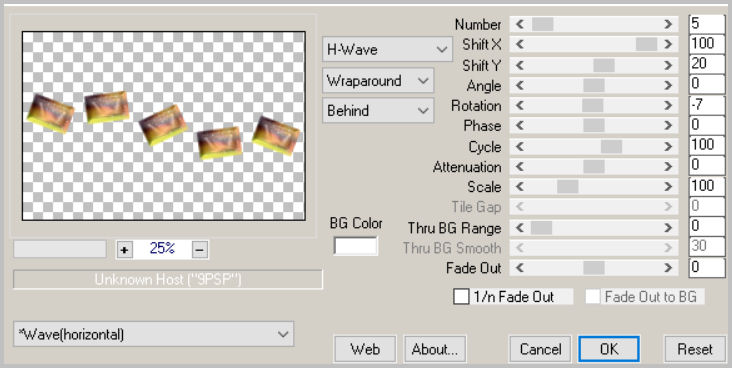The height and width of the screenshot is (368, 732).
Task: Click the right arrow of Number slider
Action: pyautogui.click(x=669, y=24)
